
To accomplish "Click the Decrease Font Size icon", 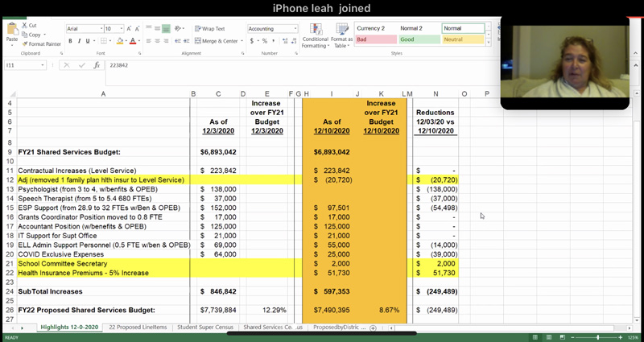I will click(138, 29).
